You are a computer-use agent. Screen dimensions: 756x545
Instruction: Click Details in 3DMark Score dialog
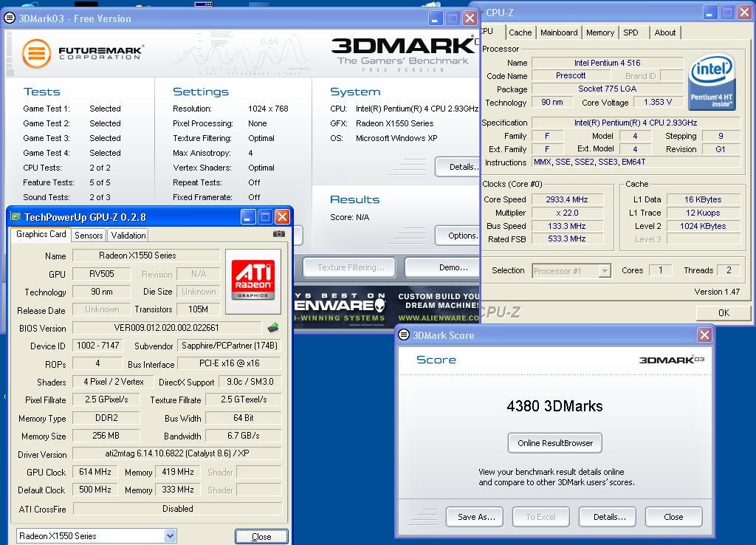[x=608, y=516]
